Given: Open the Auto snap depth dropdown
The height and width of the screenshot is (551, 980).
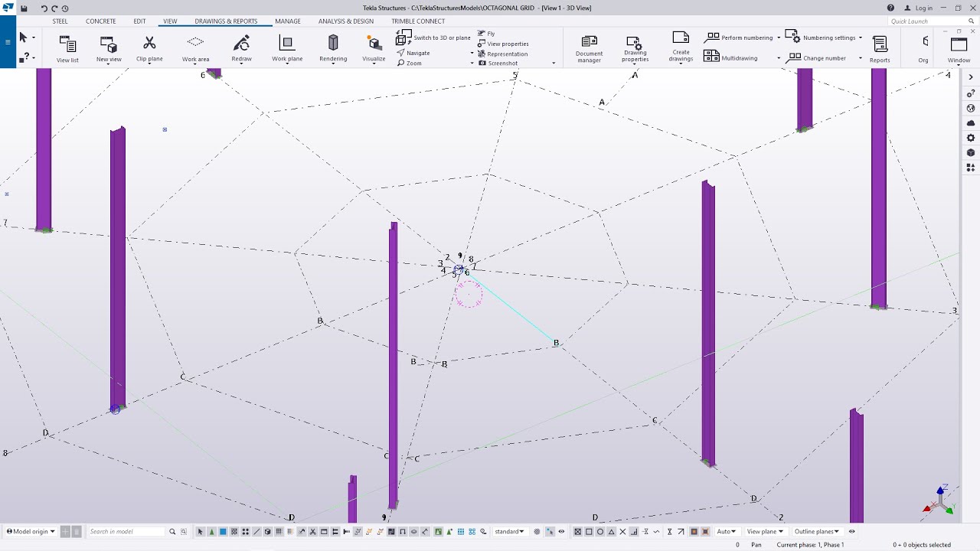Looking at the screenshot, I should tap(727, 532).
